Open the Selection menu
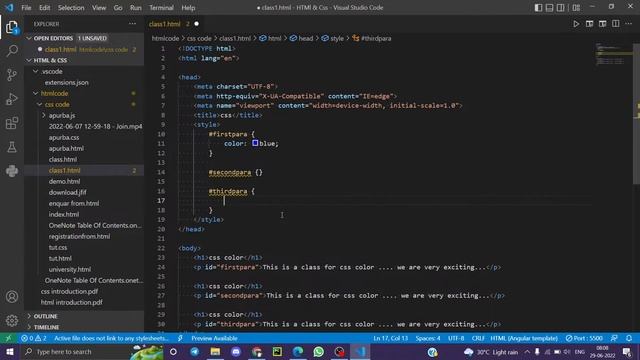 71,7
